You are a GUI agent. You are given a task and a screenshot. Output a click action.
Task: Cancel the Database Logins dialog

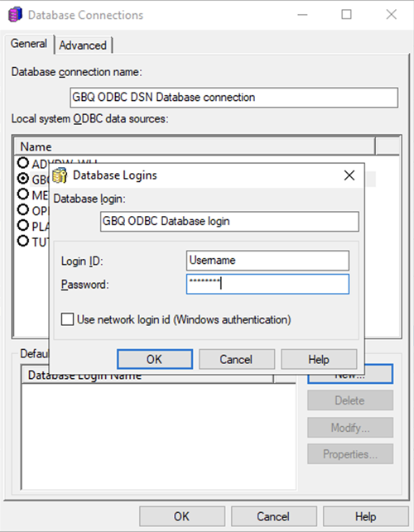click(237, 359)
